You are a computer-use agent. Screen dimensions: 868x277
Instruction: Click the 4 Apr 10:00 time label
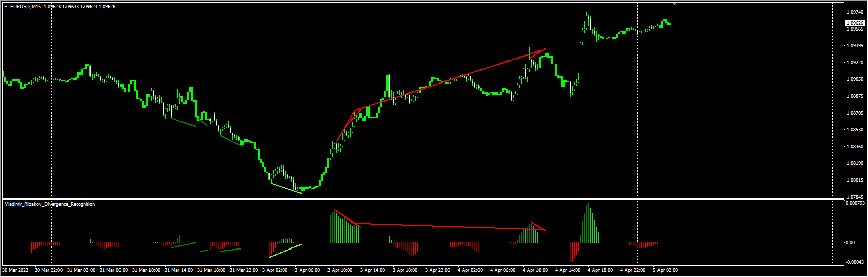535,270
